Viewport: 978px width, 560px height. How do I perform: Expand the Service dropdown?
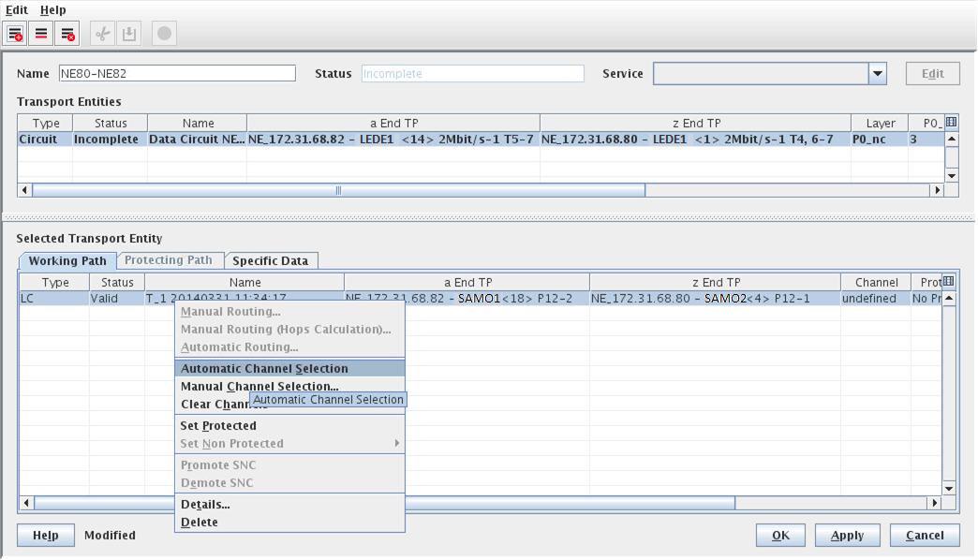[877, 74]
